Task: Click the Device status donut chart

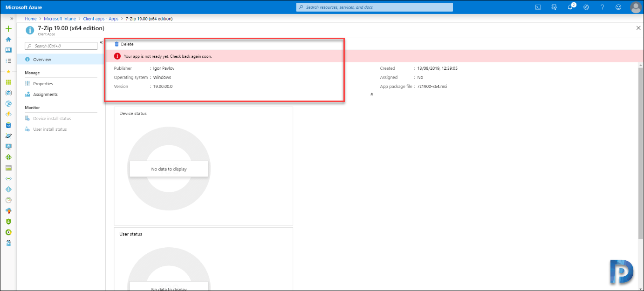Action: click(169, 169)
